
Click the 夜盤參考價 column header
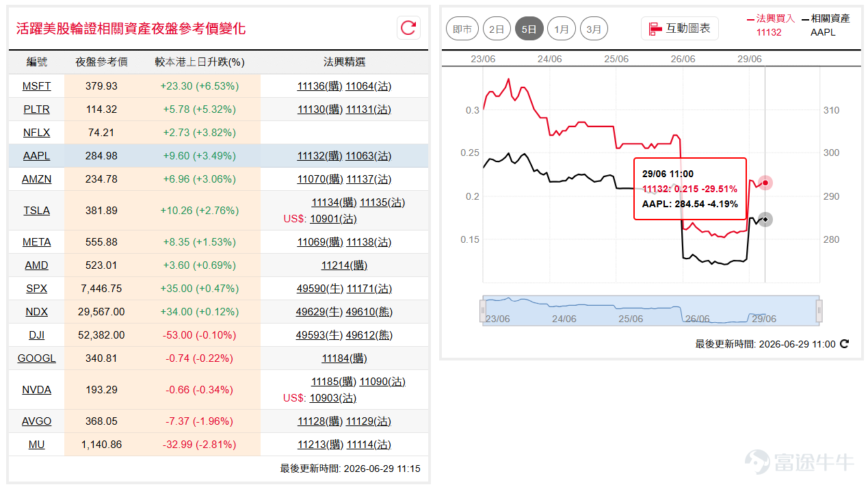point(101,62)
